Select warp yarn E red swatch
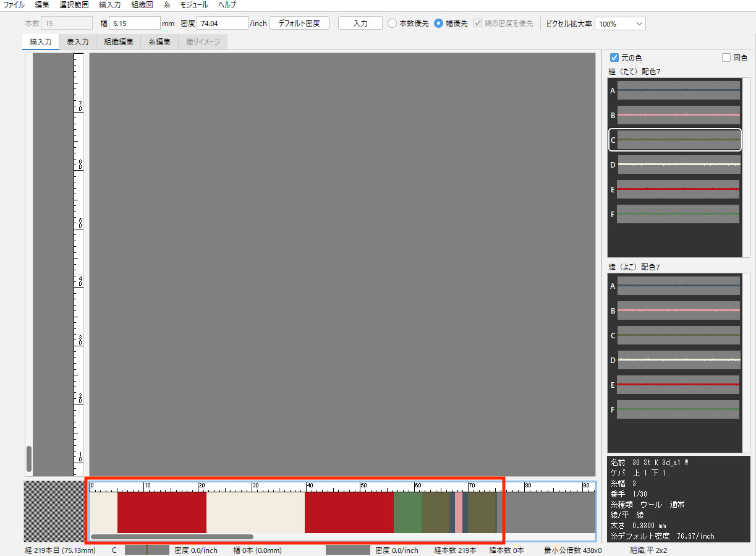The width and height of the screenshot is (756, 556). click(x=678, y=189)
